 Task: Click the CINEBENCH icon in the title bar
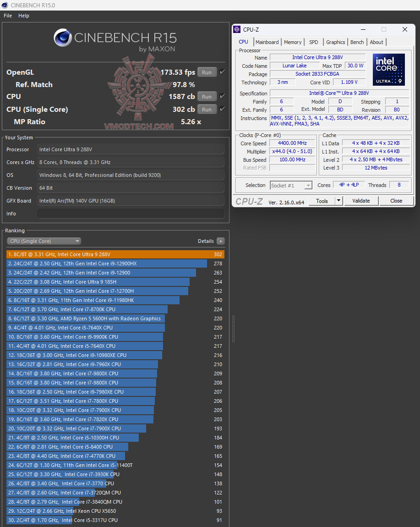5,5
